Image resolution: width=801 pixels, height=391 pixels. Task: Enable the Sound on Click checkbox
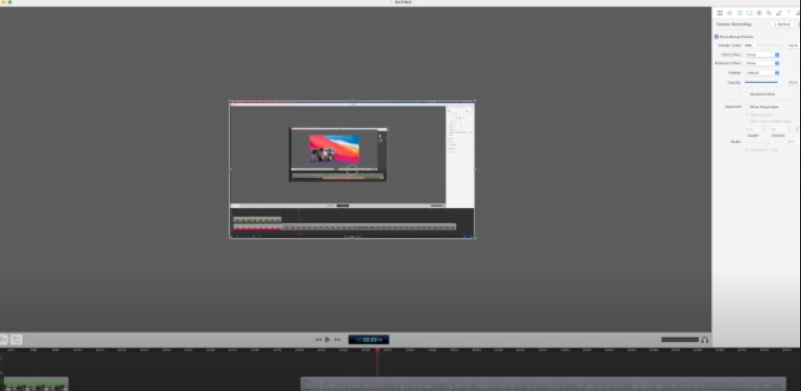(x=747, y=94)
